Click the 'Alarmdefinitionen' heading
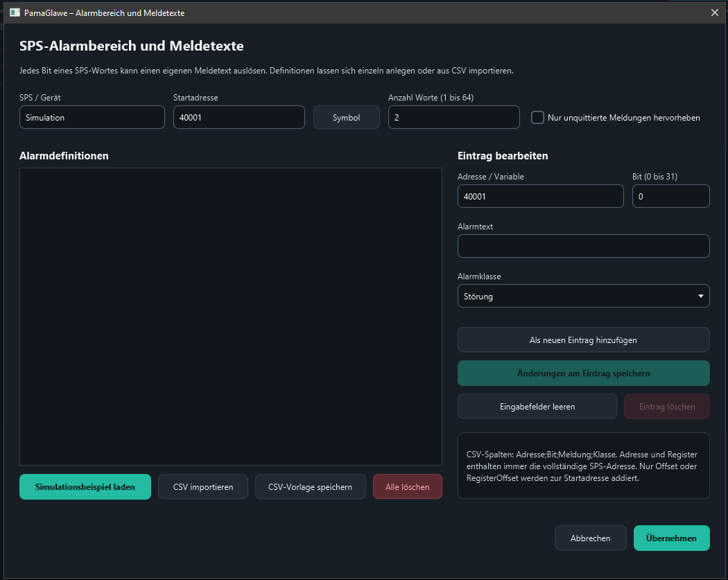This screenshot has height=580, width=728. [64, 156]
